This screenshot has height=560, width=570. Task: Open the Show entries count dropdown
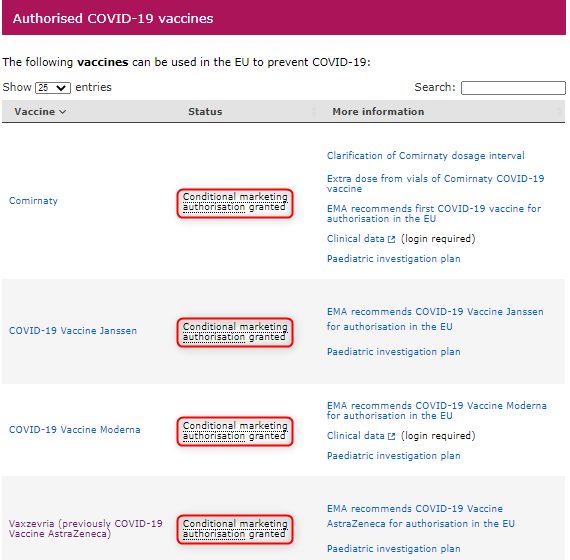pyautogui.click(x=53, y=88)
